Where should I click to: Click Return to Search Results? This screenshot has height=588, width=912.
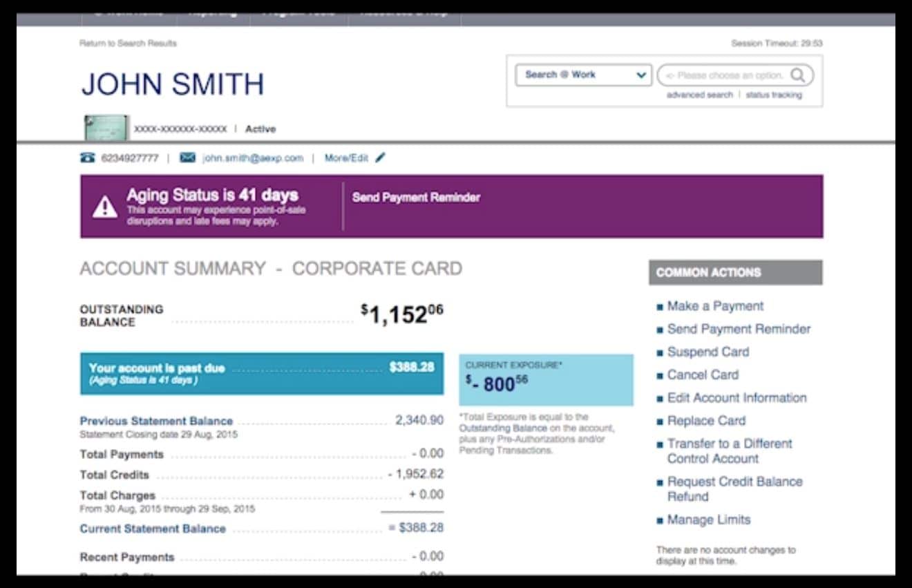tap(127, 43)
